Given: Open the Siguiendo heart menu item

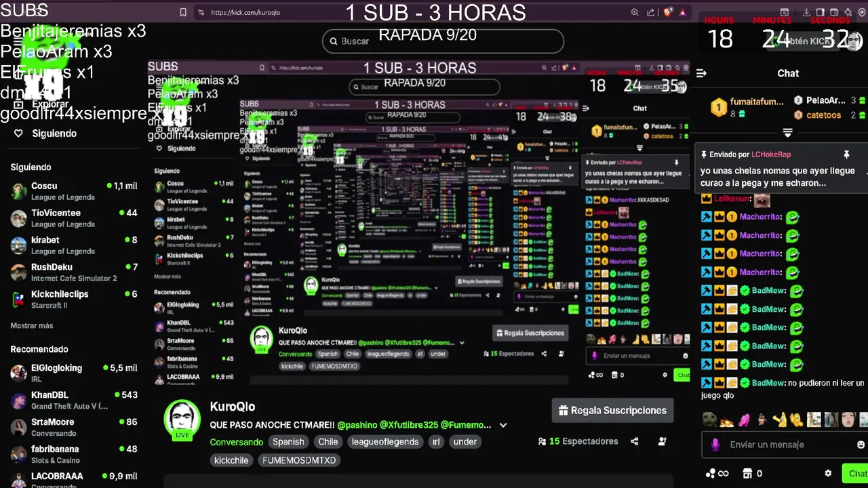Looking at the screenshot, I should point(46,134).
